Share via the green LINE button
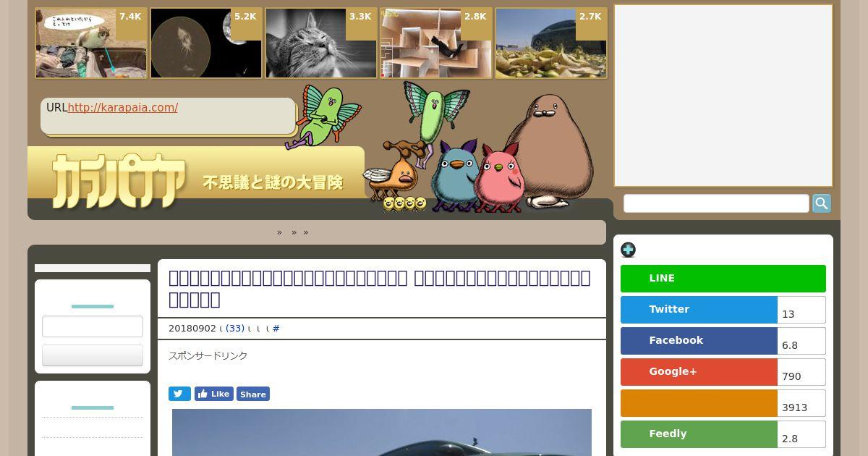The height and width of the screenshot is (456, 868). 723,279
